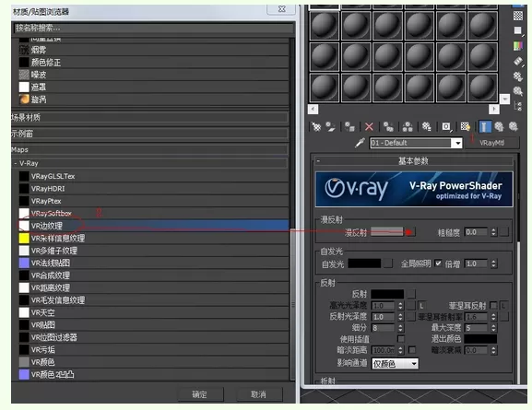Click the VRayMtl material type button

492,143
